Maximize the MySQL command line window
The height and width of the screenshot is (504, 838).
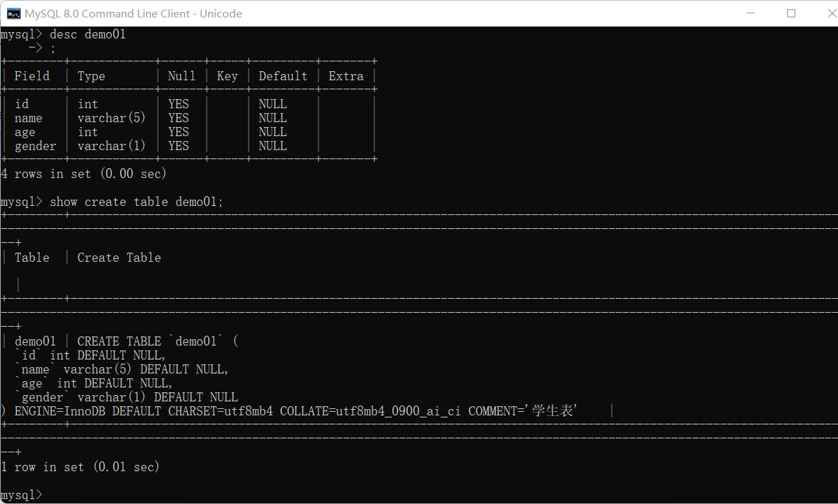(x=790, y=13)
